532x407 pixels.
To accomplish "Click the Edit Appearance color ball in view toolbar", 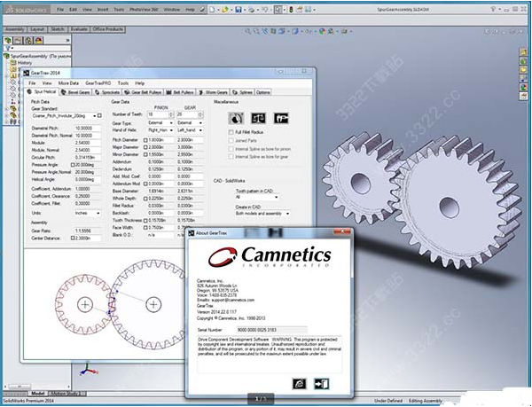I will [322, 31].
